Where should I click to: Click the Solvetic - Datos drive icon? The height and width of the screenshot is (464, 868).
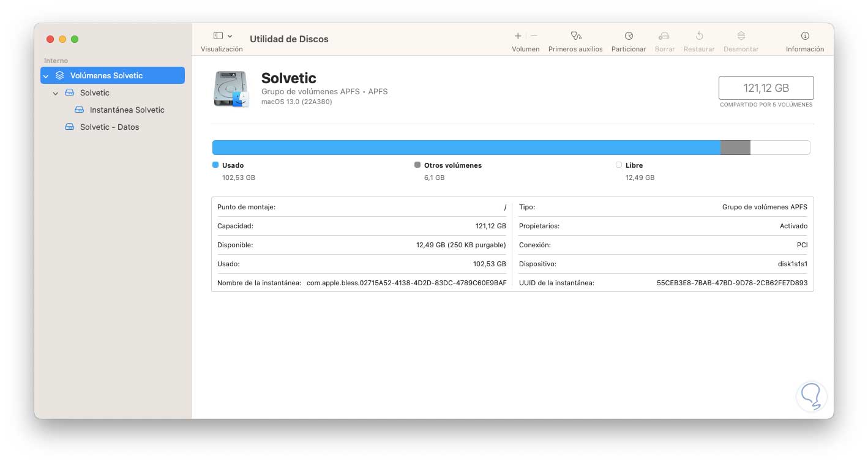pyautogui.click(x=69, y=127)
